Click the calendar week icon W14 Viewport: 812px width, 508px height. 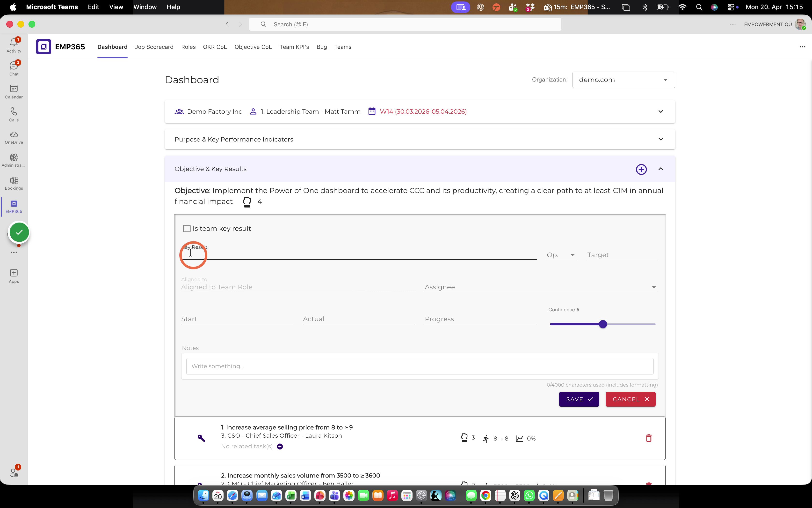[x=372, y=111]
